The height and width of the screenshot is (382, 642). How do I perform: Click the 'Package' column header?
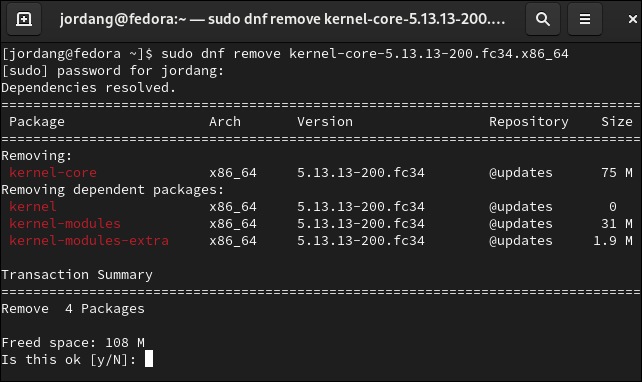click(x=37, y=122)
